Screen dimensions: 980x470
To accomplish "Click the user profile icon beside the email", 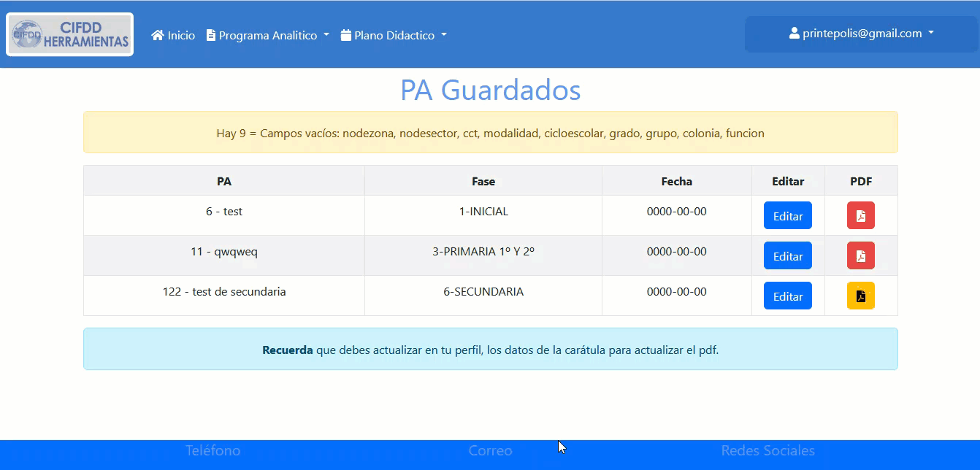I will point(795,34).
